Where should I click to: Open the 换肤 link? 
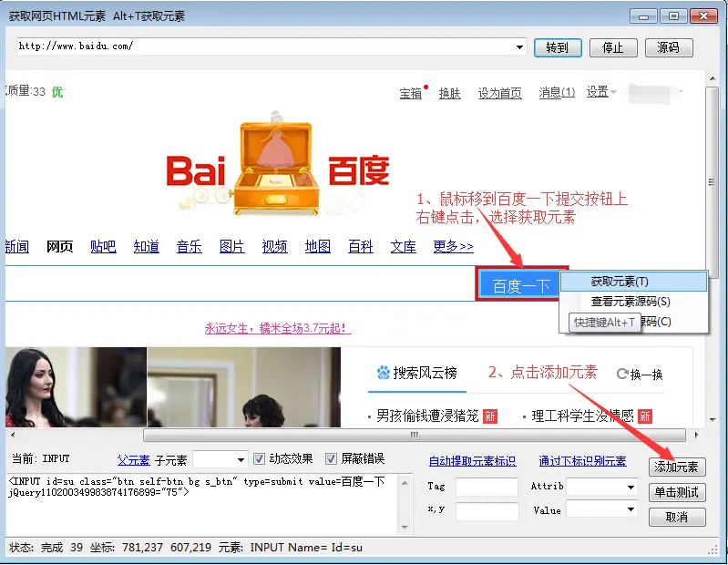tap(449, 93)
